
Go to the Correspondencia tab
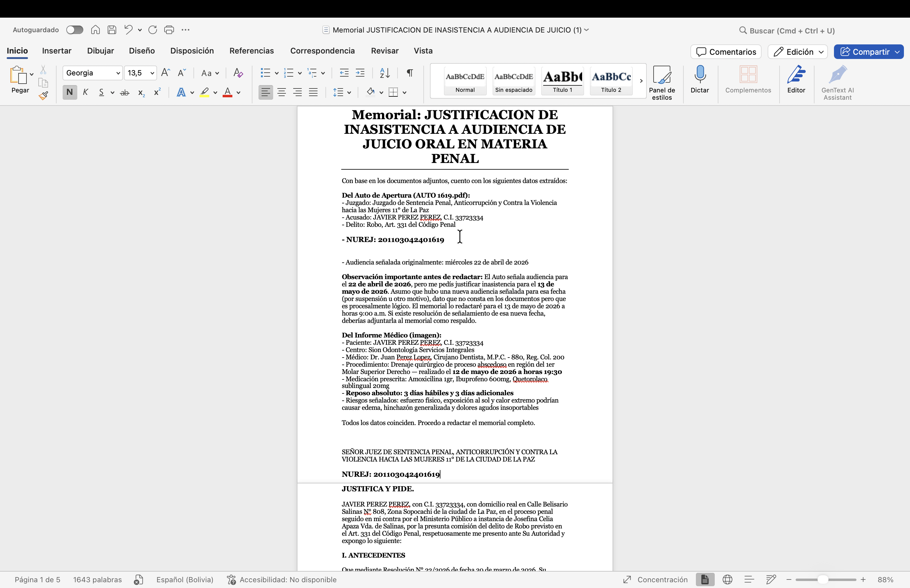coord(322,51)
